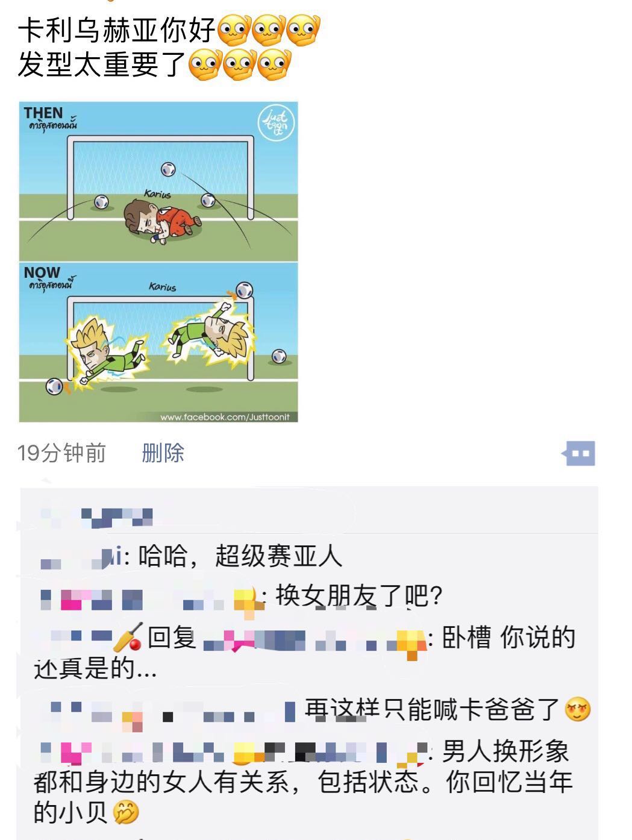
Task: Click the 19分钟前 timestamp
Action: tap(61, 453)
